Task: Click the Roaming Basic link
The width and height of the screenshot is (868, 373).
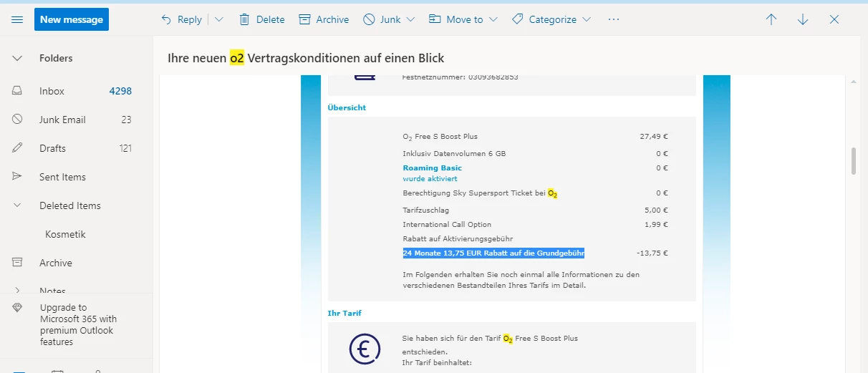Action: pos(432,168)
